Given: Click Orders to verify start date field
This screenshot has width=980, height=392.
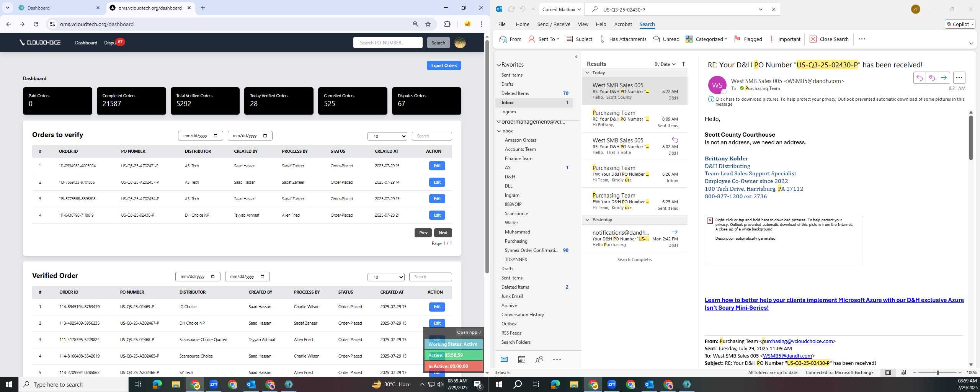Looking at the screenshot, I should [x=200, y=136].
